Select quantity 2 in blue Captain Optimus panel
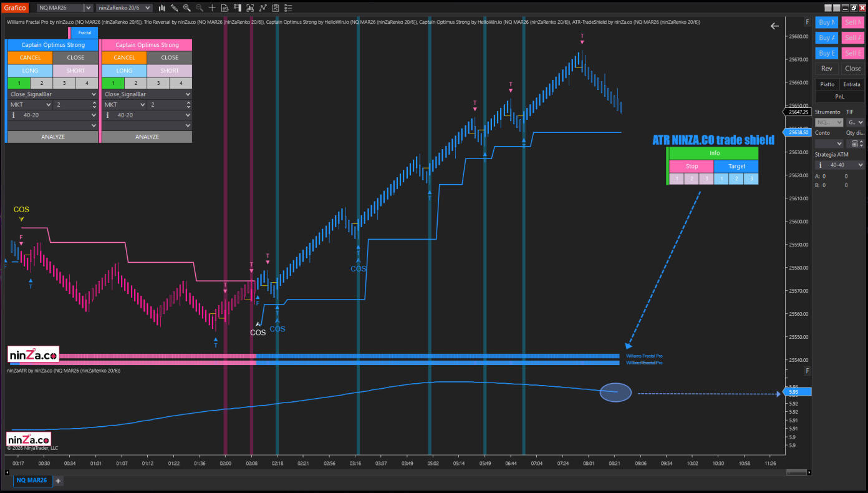 (41, 83)
